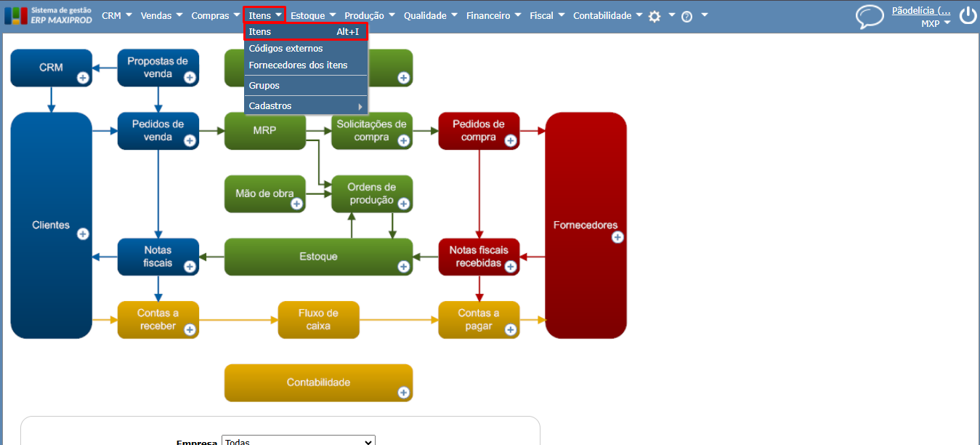Expand arrow next to help icon
The height and width of the screenshot is (445, 980).
pos(705,15)
